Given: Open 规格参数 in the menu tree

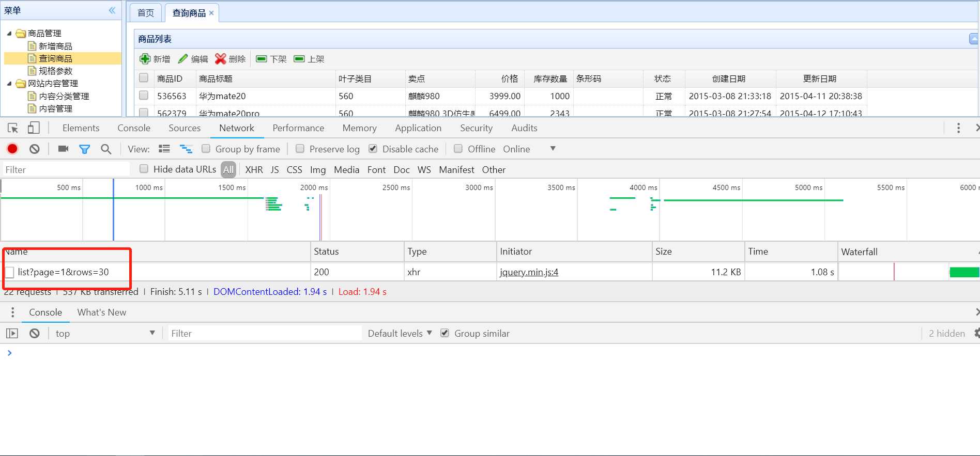Looking at the screenshot, I should click(x=55, y=71).
